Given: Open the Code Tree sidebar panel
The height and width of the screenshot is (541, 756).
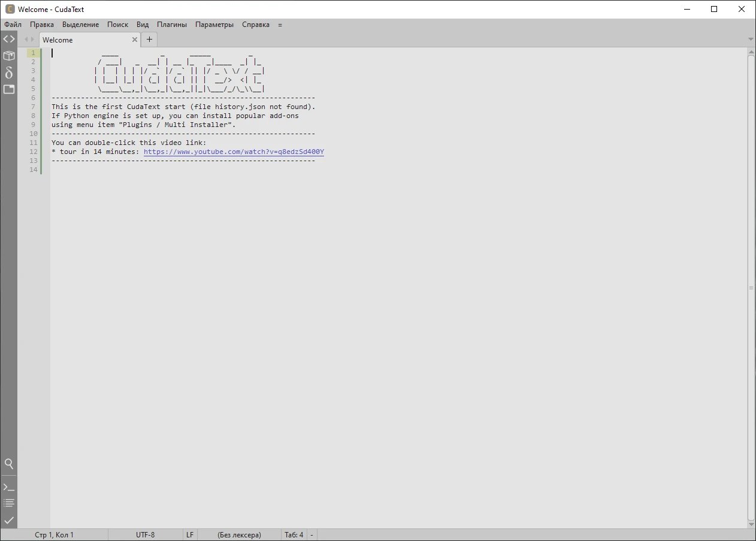Looking at the screenshot, I should tap(8, 39).
